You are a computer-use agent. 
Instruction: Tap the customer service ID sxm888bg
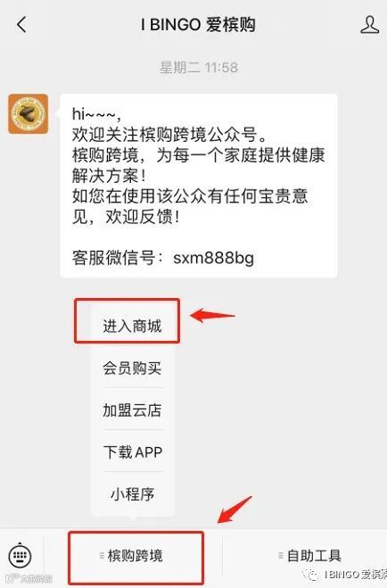pyautogui.click(x=213, y=258)
